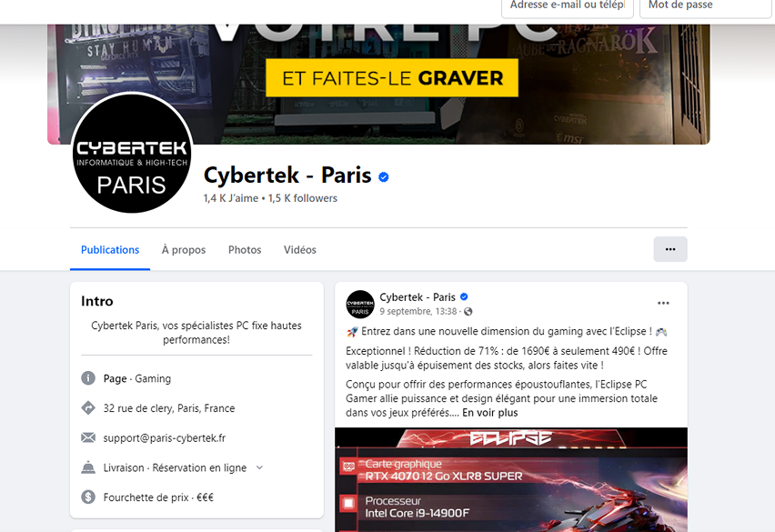Open the page options ellipsis button
The height and width of the screenshot is (532, 775).
click(670, 249)
